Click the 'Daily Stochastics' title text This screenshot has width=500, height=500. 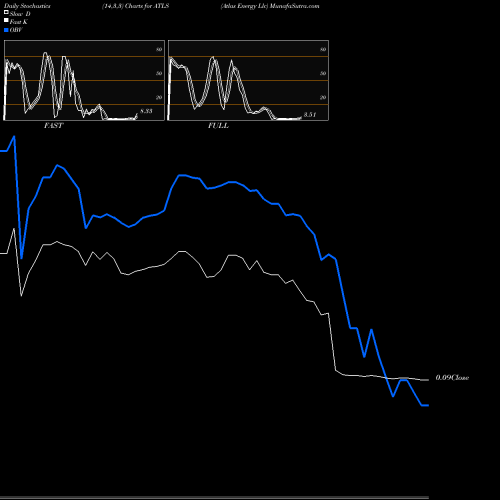[27, 6]
